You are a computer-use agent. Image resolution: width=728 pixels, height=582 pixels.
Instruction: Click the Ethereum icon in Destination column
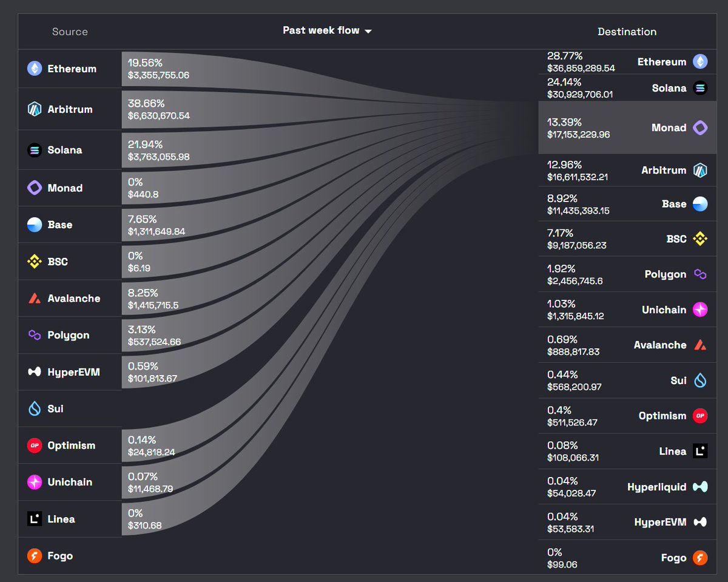[700, 61]
